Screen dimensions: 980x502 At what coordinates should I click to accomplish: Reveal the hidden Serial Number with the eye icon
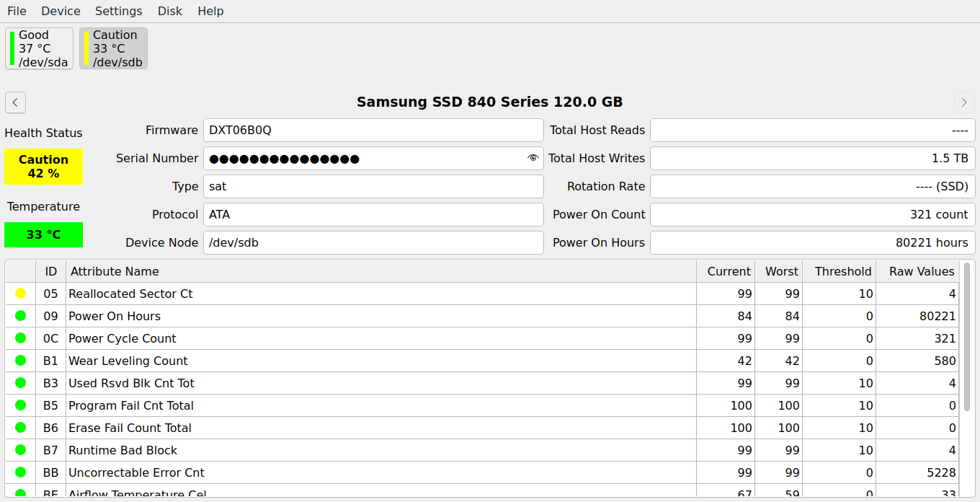point(533,158)
